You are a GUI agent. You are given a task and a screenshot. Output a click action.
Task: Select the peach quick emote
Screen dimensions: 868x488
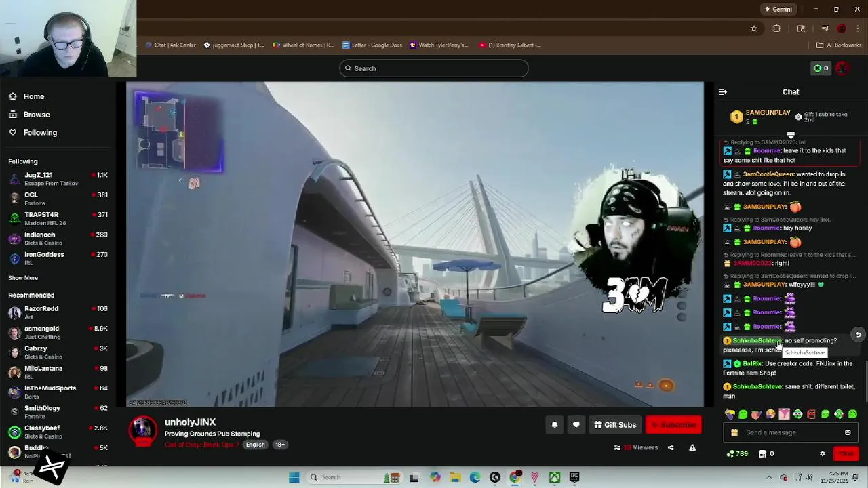pos(757,414)
